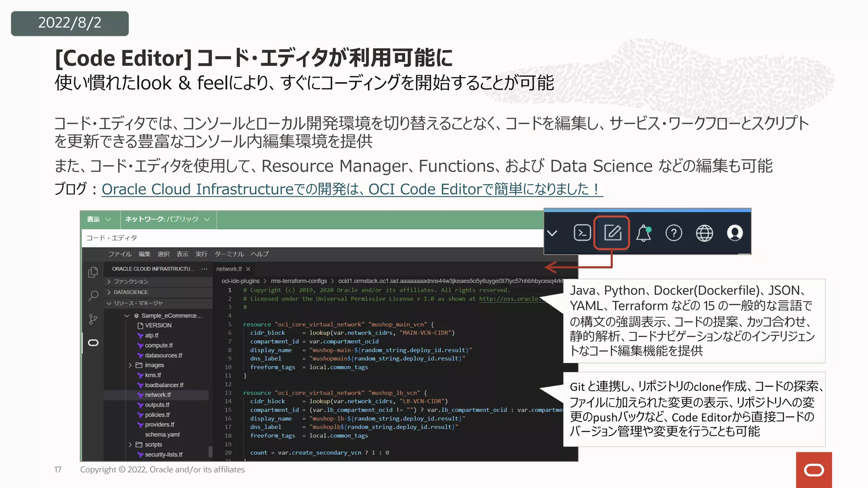This screenshot has width=868, height=488.
Task: Open the Source Control branch icon
Action: [93, 319]
